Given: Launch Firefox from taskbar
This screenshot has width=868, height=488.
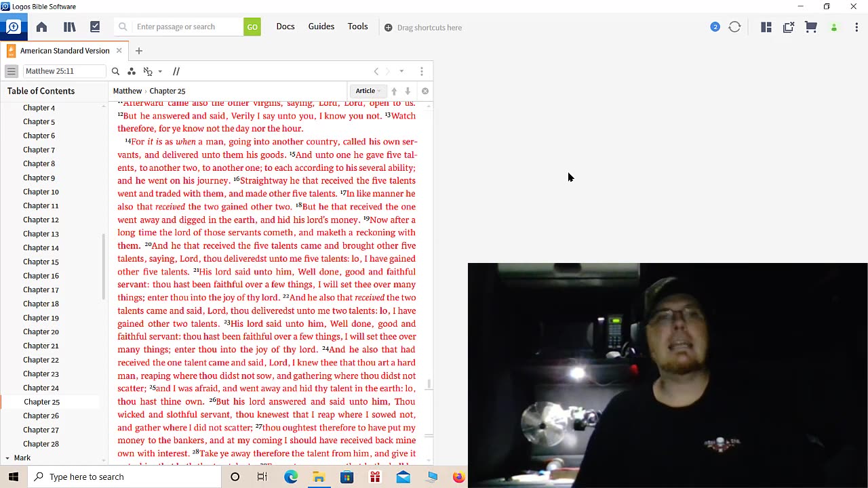Looking at the screenshot, I should (x=459, y=476).
